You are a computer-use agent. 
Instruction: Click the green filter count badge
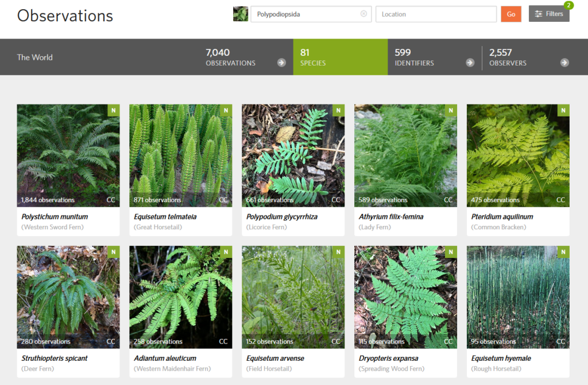click(x=568, y=5)
